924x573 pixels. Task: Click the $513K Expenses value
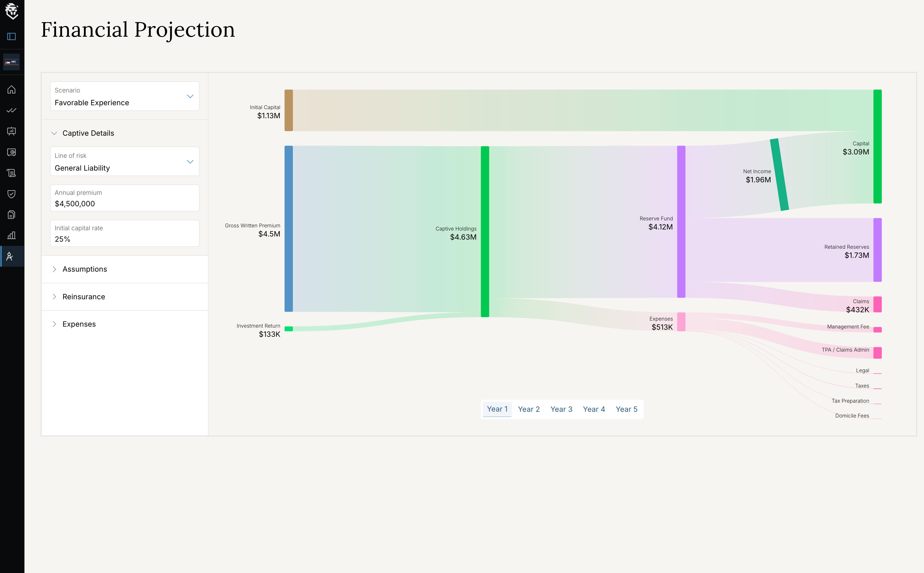[x=662, y=327]
